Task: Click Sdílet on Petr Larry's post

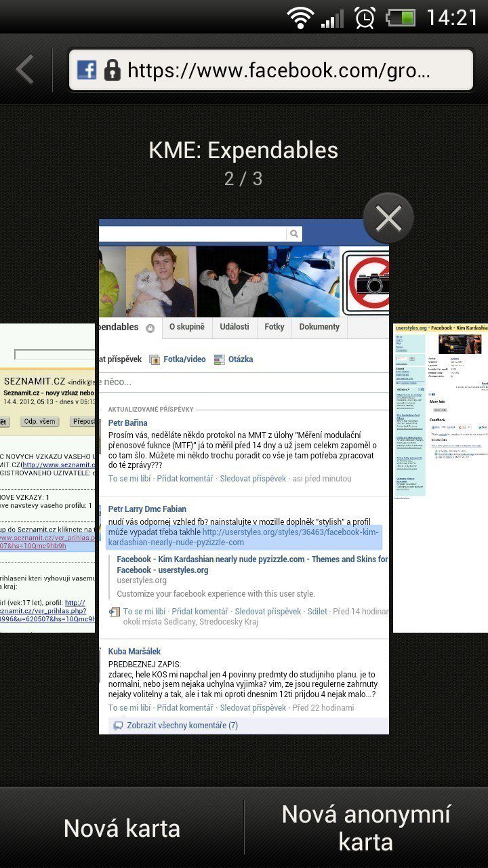Action: pyautogui.click(x=317, y=612)
